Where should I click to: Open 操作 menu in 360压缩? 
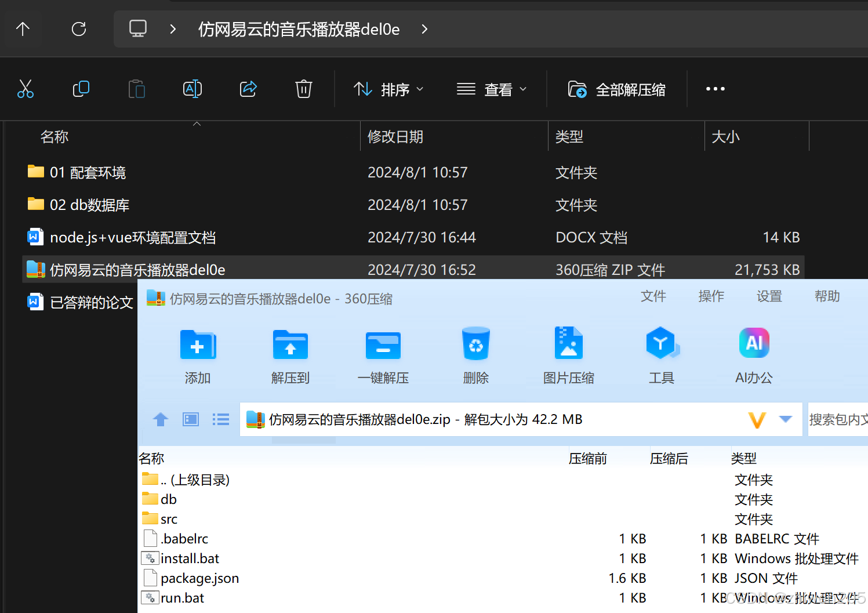(711, 296)
